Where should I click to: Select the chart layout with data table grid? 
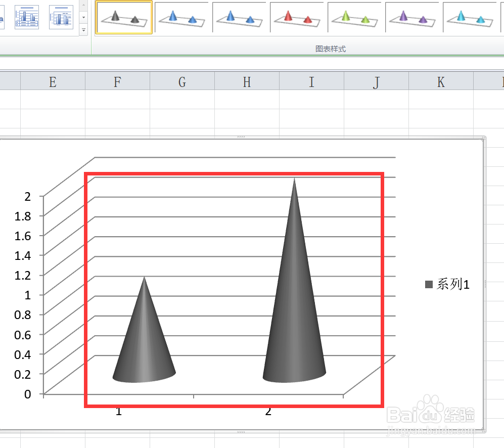point(27,17)
